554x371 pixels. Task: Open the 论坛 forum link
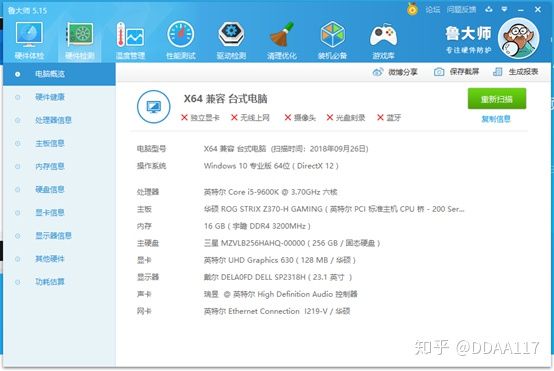pos(432,10)
